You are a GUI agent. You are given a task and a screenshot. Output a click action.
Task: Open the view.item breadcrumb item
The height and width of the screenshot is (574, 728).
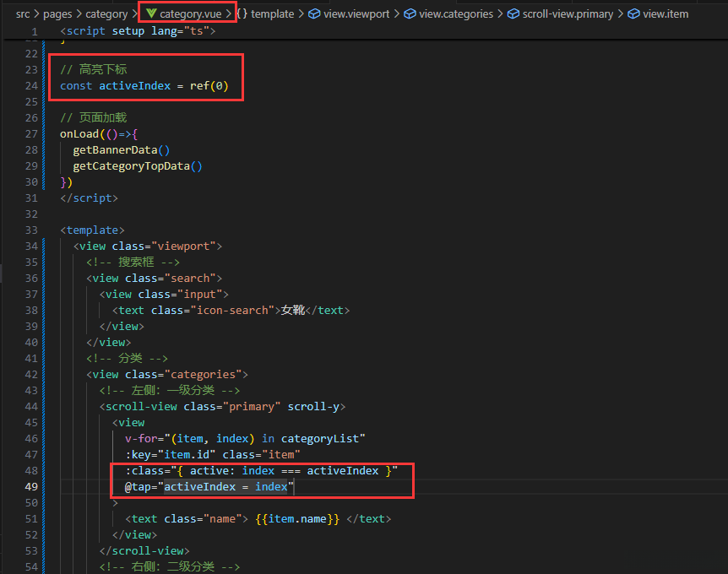(x=666, y=14)
